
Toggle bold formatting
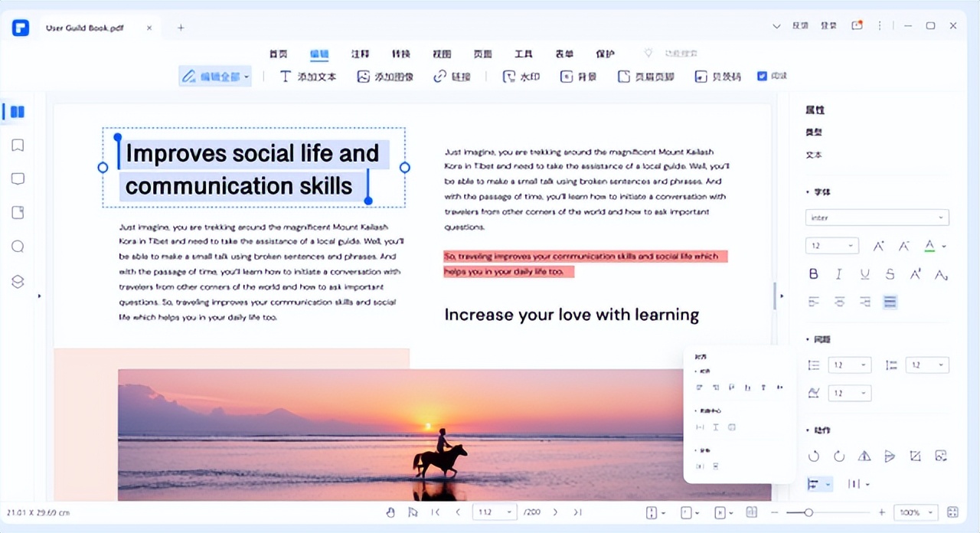(814, 274)
